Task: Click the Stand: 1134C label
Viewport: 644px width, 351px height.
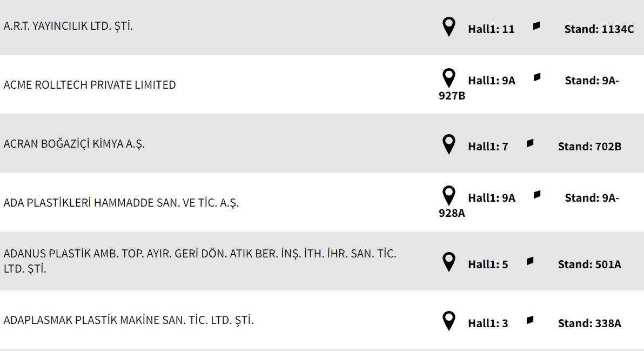Action: (599, 29)
